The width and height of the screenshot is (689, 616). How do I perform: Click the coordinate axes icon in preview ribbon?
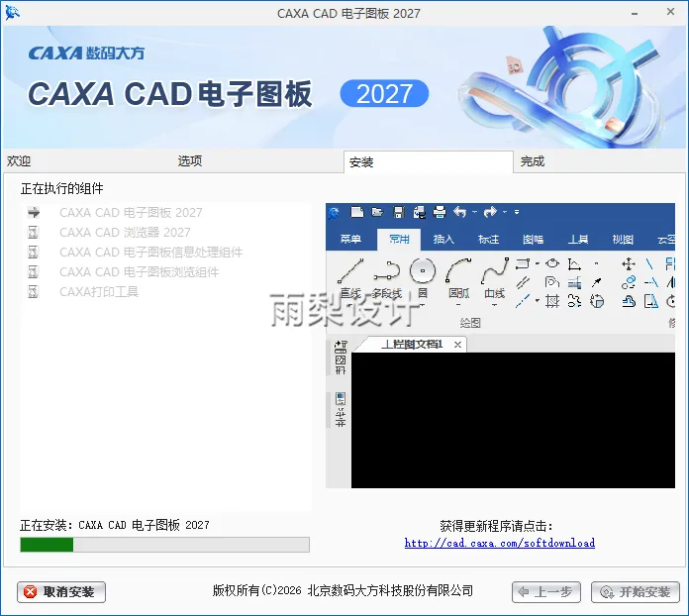574,263
